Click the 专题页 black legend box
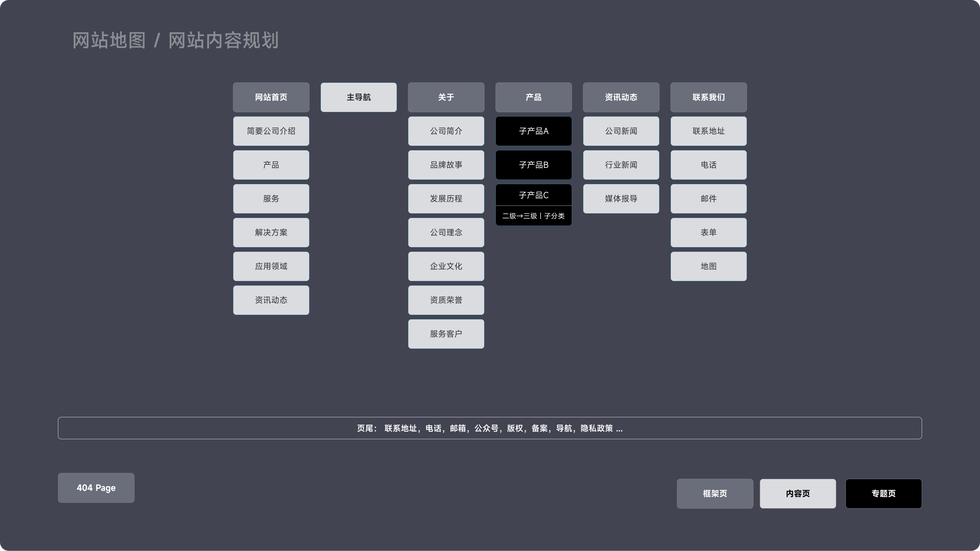980x551 pixels. (x=883, y=493)
